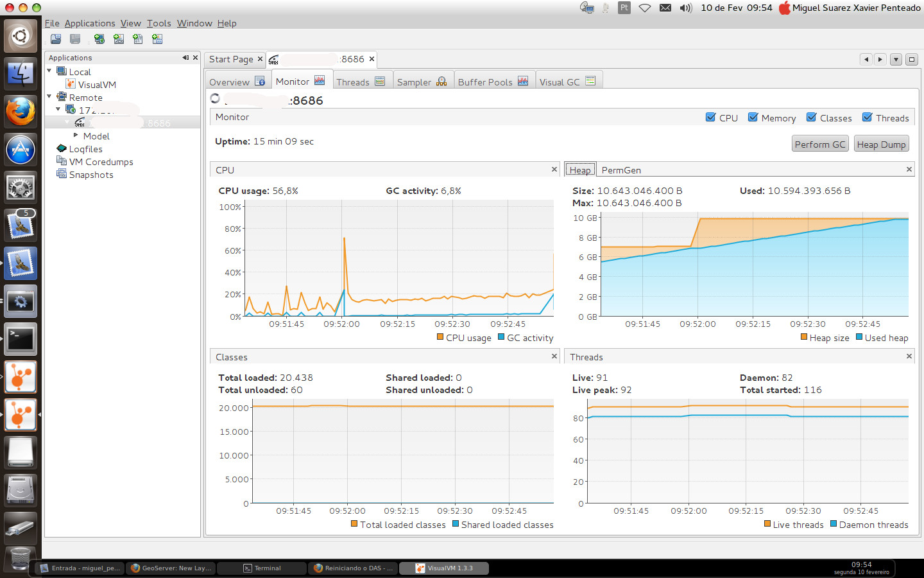Screen dimensions: 924x578
Task: Open the document tabs dropdown list
Action: pyautogui.click(x=896, y=59)
